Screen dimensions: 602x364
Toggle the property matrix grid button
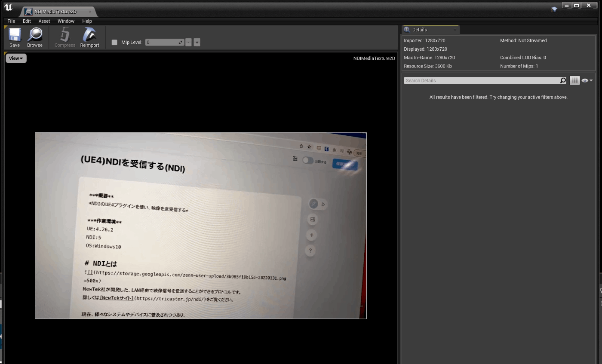pos(574,80)
